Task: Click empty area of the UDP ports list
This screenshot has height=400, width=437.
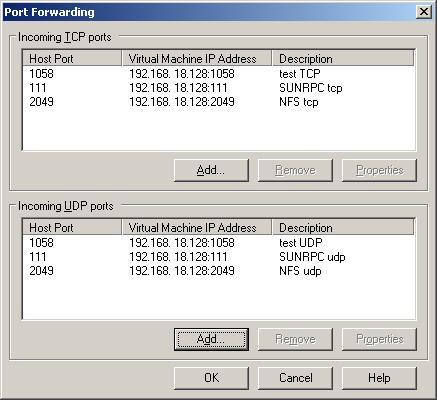Action: tap(219, 298)
